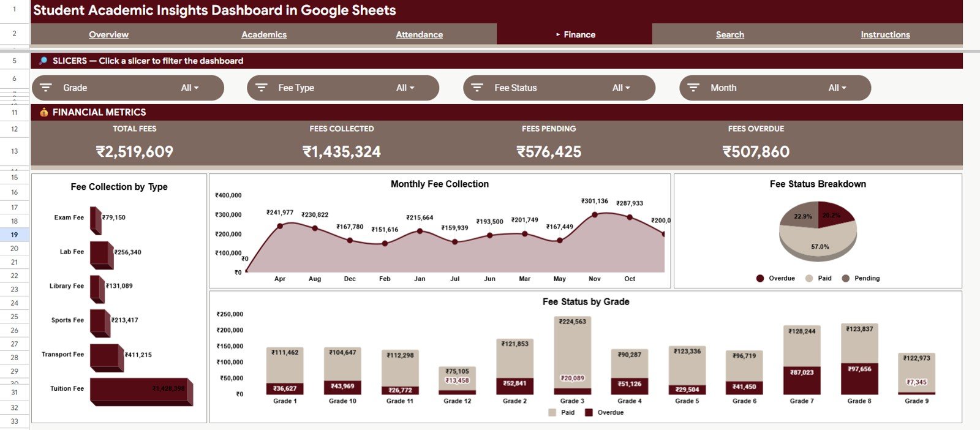Image resolution: width=980 pixels, height=430 pixels.
Task: Click the Overdue legend swatch under Fee Status by Grade
Action: pos(589,412)
